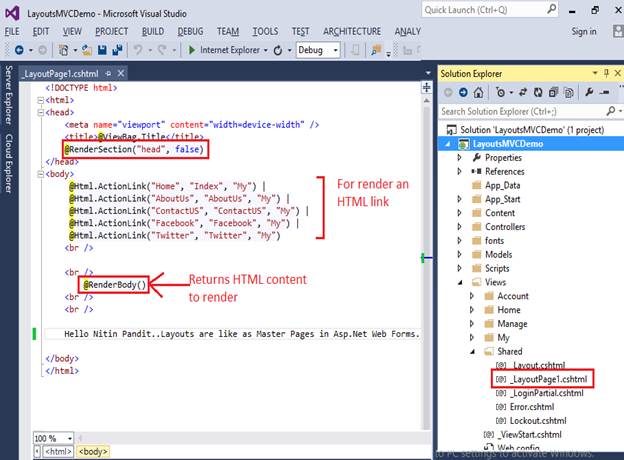Toggle Show All Files in Solution Explorer

[x=569, y=93]
